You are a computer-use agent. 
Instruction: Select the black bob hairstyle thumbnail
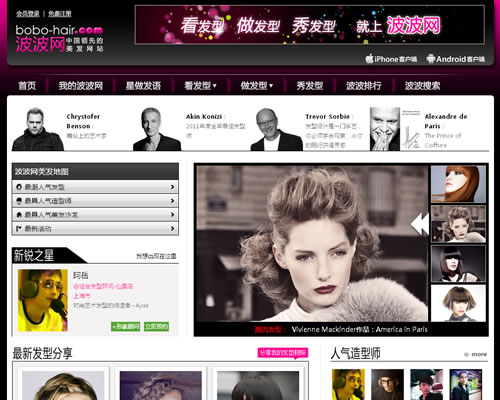(458, 264)
